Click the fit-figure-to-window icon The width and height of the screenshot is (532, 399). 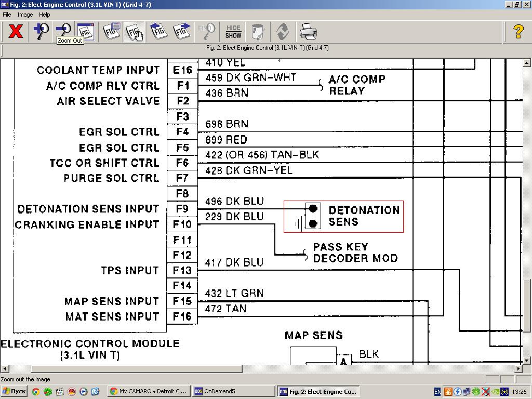click(x=86, y=32)
